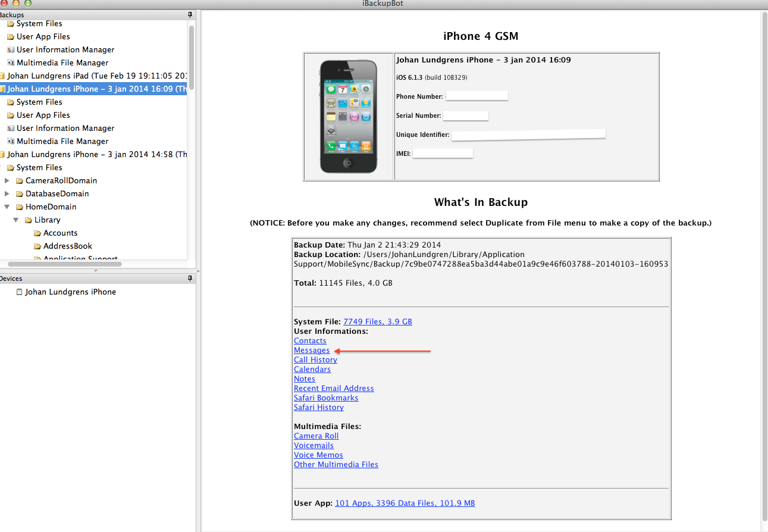Click the folder icon beside DatabaseDomain

pyautogui.click(x=20, y=194)
